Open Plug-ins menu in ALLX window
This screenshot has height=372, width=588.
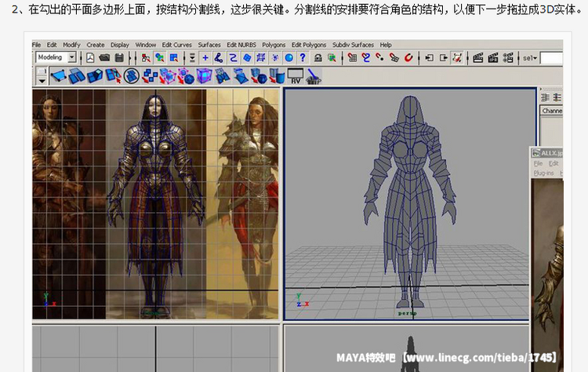pyautogui.click(x=543, y=173)
